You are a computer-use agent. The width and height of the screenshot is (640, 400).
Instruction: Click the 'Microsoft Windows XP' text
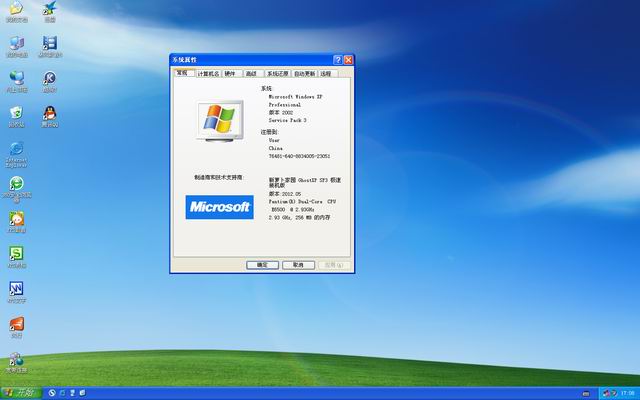point(296,97)
